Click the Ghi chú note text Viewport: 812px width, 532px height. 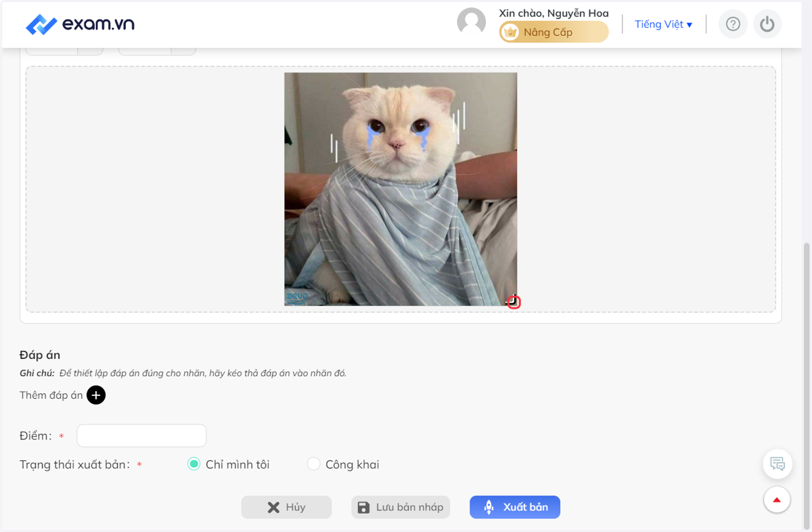click(x=183, y=373)
